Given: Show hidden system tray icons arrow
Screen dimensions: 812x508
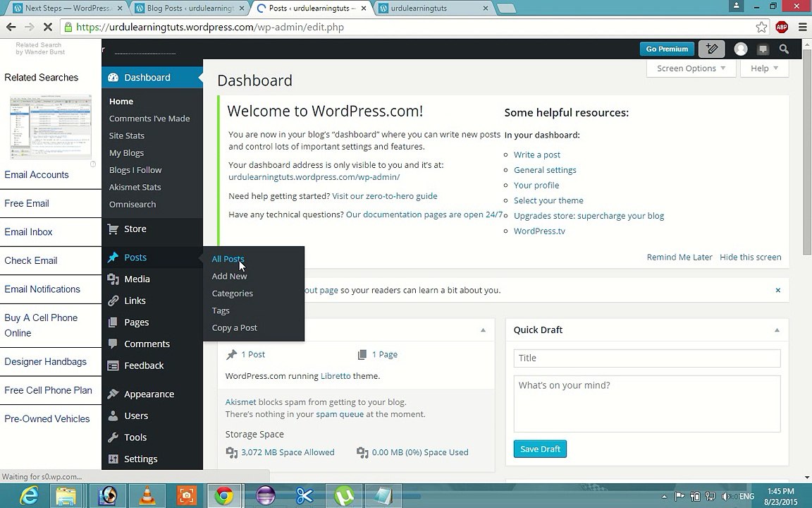Looking at the screenshot, I should (664, 497).
